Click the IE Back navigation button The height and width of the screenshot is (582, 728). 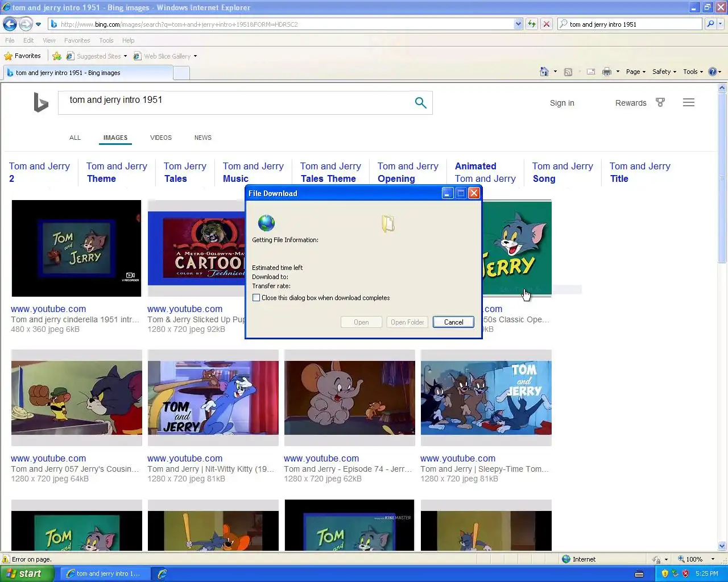(10, 24)
